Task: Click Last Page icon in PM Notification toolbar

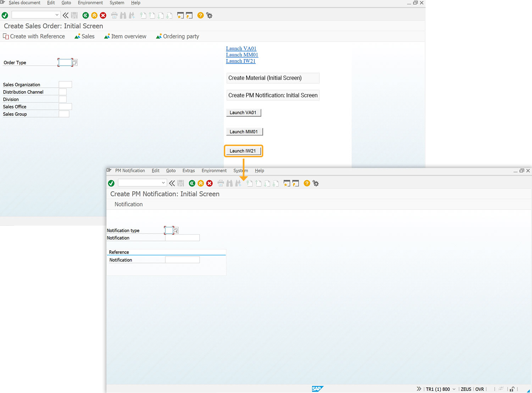Action: click(x=276, y=183)
